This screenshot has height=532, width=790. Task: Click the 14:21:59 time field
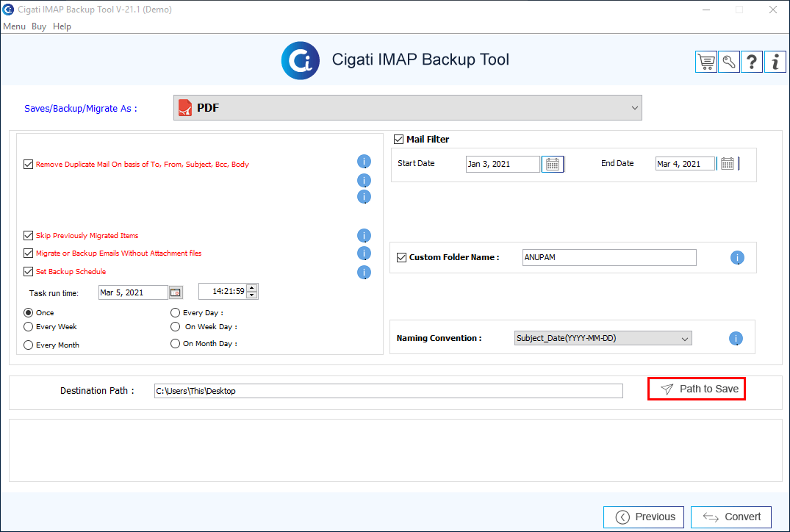coord(223,291)
